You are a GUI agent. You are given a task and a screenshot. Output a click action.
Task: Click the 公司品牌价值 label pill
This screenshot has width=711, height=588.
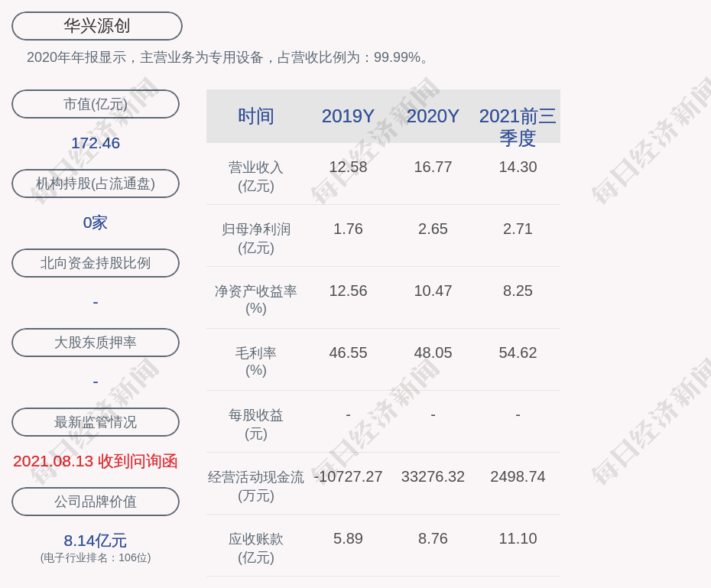96,502
